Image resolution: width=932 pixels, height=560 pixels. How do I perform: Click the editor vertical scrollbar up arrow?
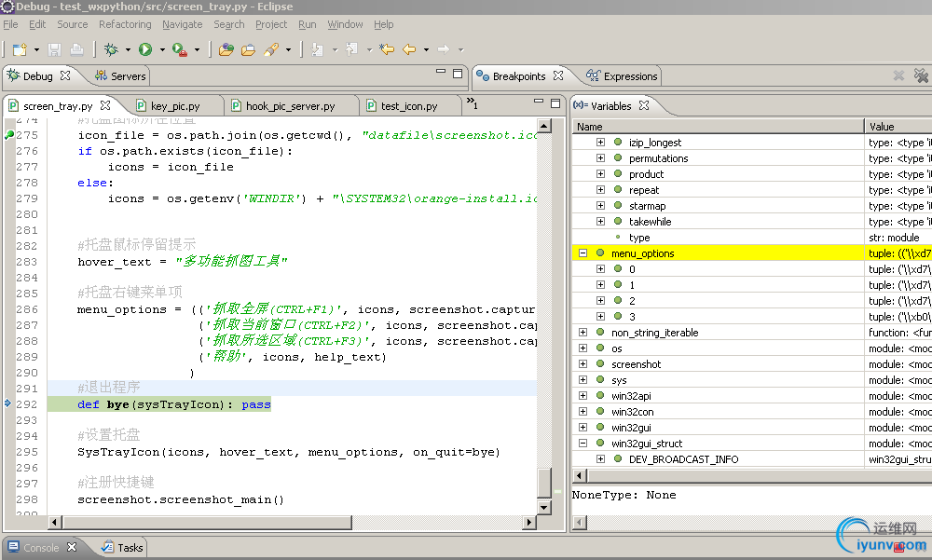click(x=544, y=126)
